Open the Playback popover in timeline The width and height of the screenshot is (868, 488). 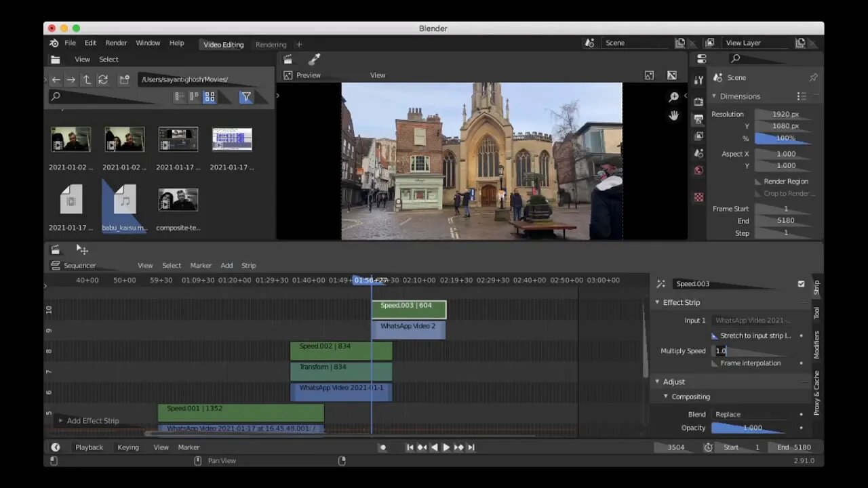(x=89, y=447)
